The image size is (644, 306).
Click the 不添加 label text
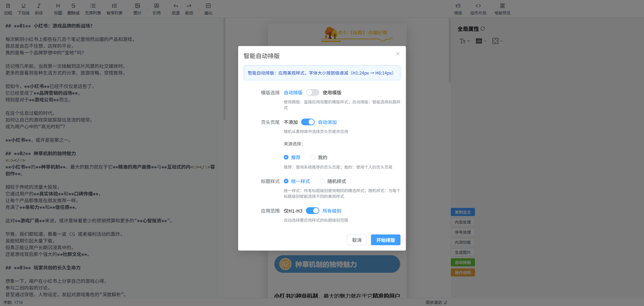coord(291,122)
